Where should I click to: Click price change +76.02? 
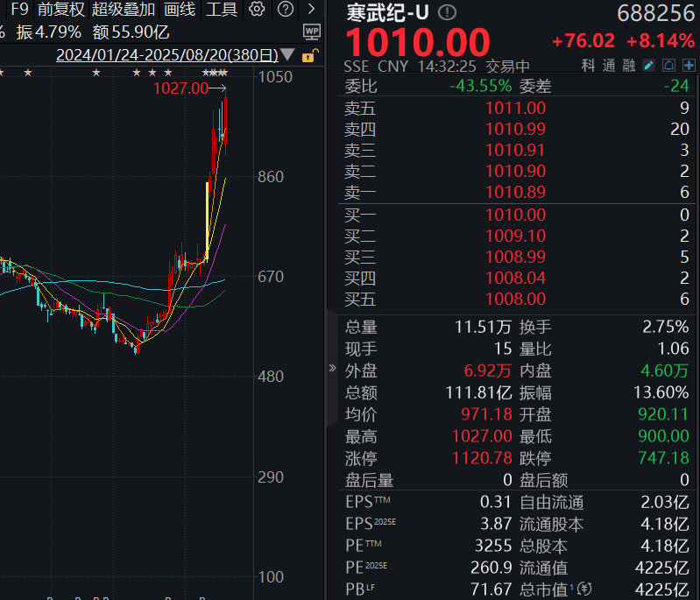(x=583, y=41)
